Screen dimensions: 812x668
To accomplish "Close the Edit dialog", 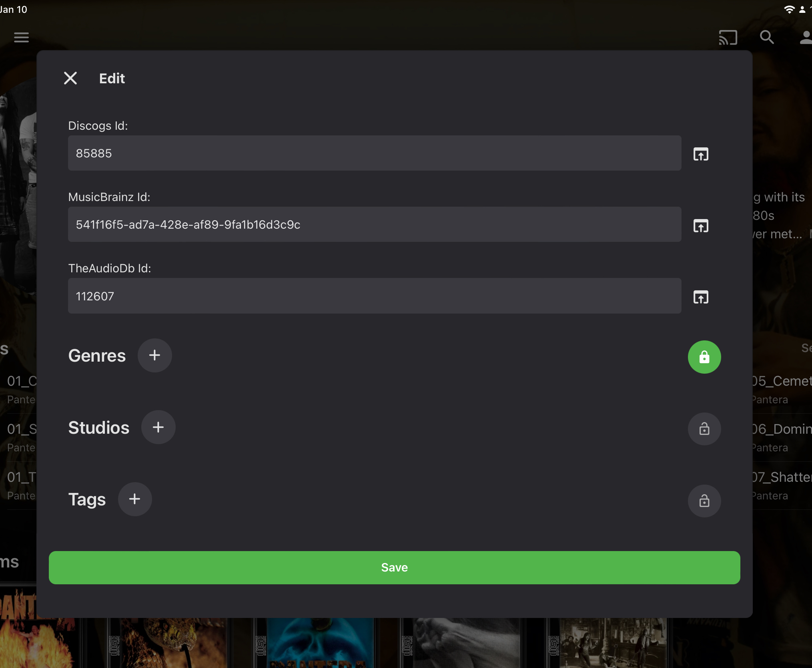I will coord(70,78).
